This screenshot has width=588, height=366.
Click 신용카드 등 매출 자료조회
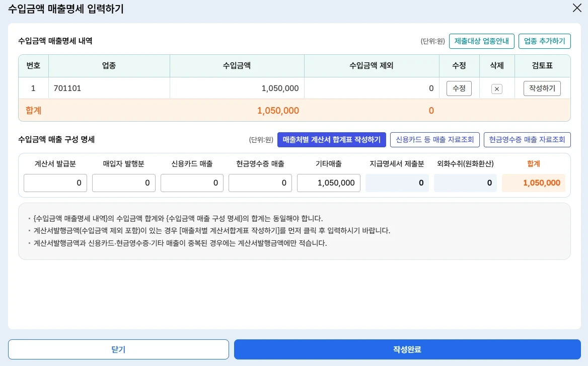(434, 140)
